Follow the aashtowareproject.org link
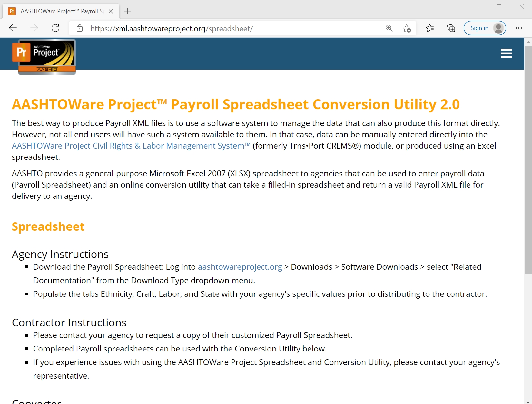Screen dimensions: 532x404 point(240,267)
